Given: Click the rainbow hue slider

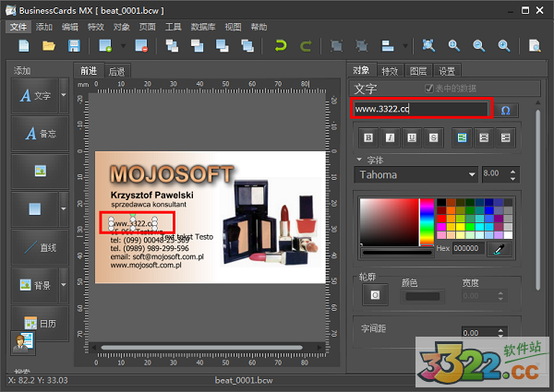Looking at the screenshot, I should (427, 222).
